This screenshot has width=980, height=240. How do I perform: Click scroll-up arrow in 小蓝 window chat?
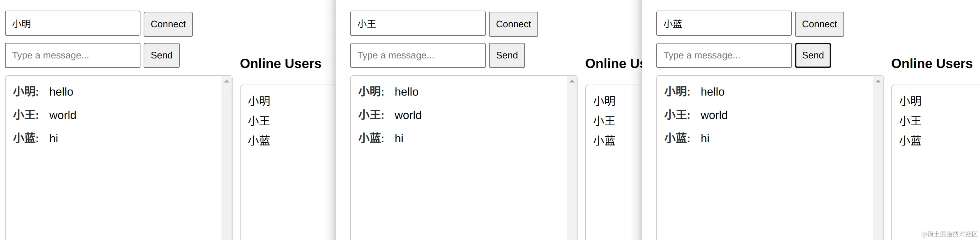[x=878, y=81]
